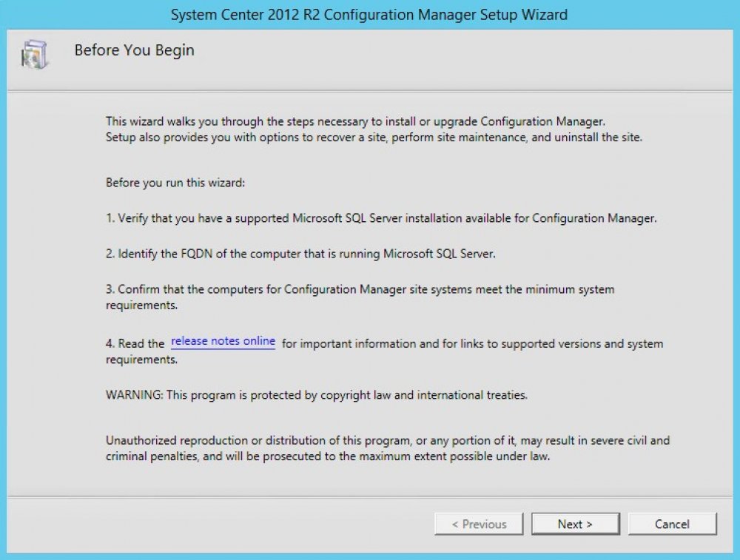Click the step 1 SQL Server verification text
The image size is (740, 560).
(381, 218)
